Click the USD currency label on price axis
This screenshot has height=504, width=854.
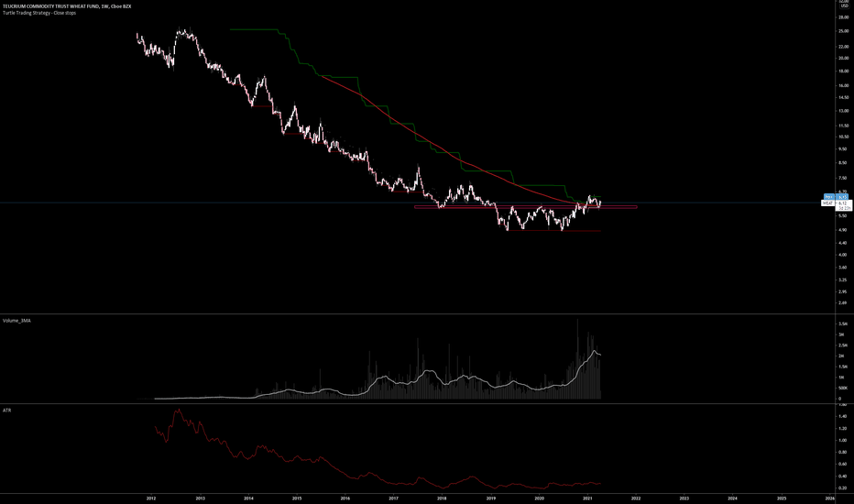pos(844,6)
